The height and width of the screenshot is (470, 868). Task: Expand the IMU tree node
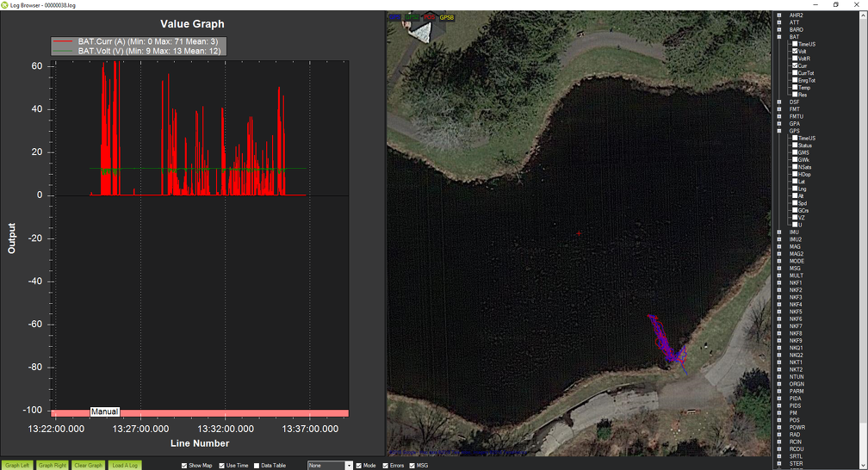pos(779,232)
